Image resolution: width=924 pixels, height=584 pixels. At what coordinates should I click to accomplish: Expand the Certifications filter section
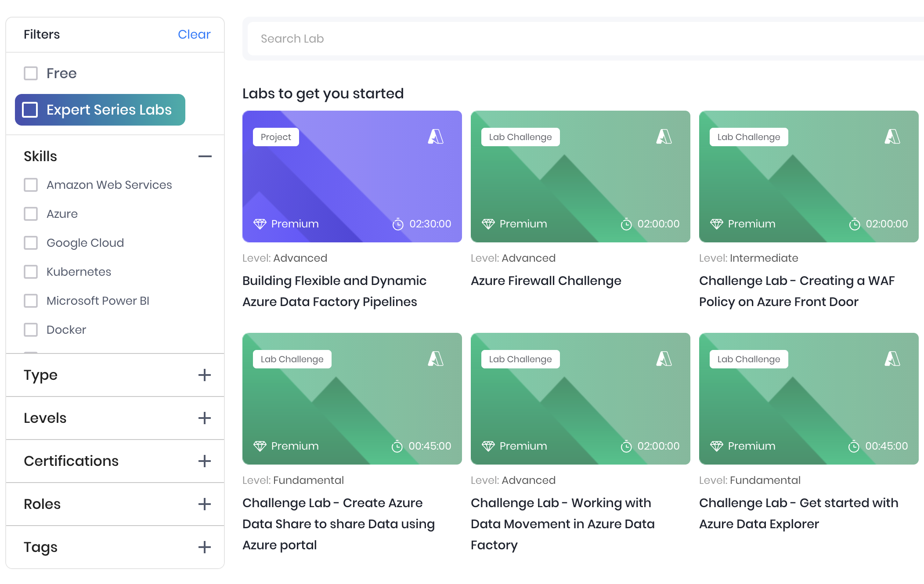click(x=205, y=461)
